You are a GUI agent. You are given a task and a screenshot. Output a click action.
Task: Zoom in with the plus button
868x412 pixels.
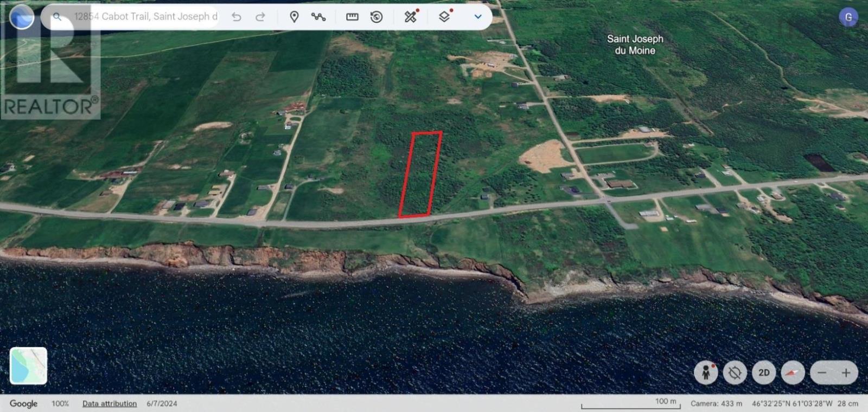(846, 372)
